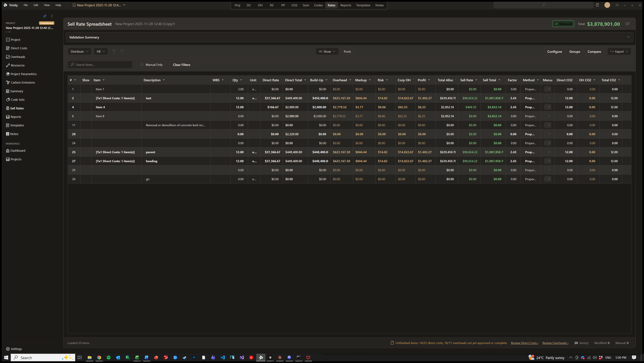This screenshot has height=363, width=644.
Task: Open the Windows Start menu
Action: [6, 357]
